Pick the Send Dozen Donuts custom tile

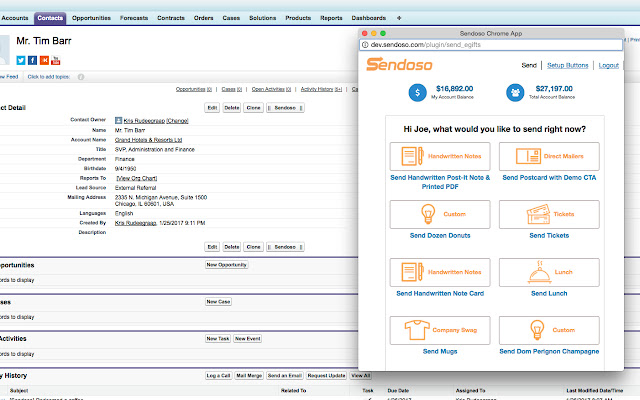coord(440,214)
